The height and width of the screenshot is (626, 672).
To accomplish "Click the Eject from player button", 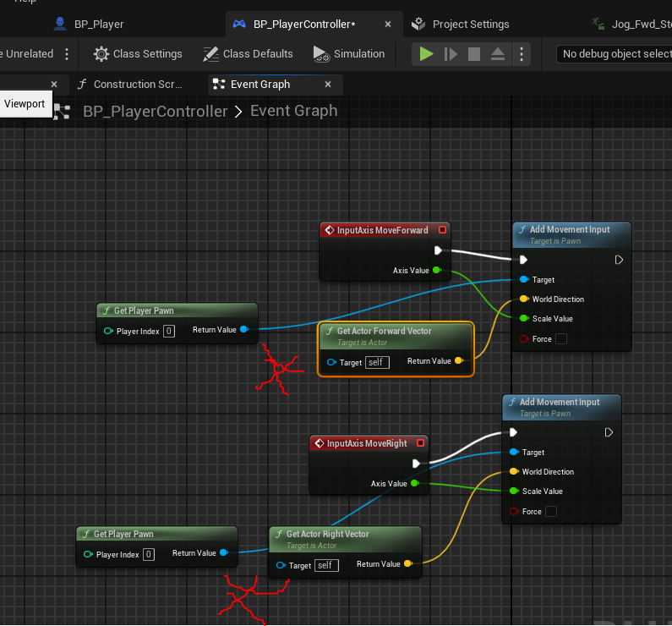I will coord(498,54).
